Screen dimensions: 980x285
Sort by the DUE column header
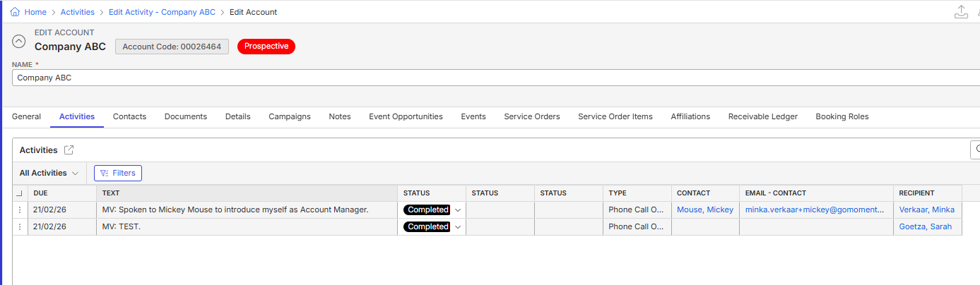point(62,193)
